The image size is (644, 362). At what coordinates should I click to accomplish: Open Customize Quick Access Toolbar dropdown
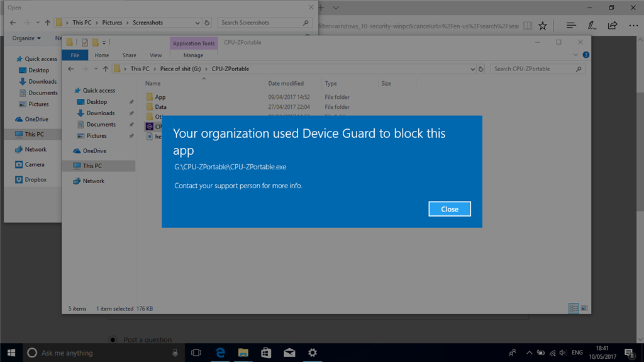tap(104, 42)
